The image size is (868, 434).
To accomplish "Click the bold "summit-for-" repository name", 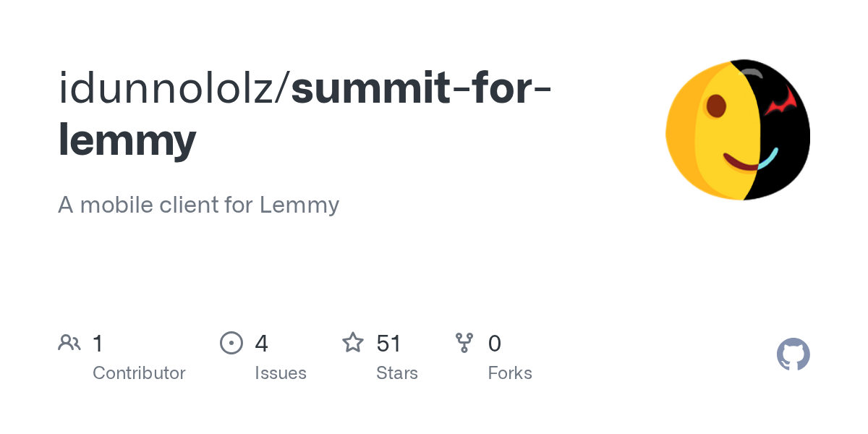I will coord(422,88).
